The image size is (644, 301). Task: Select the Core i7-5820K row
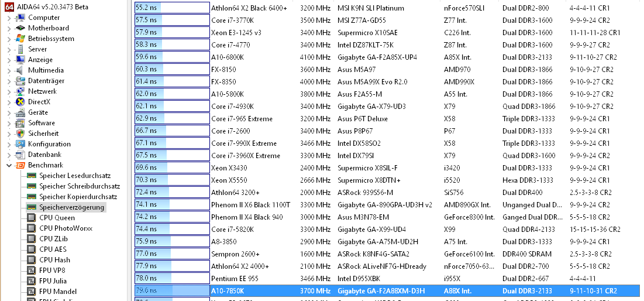point(387,230)
